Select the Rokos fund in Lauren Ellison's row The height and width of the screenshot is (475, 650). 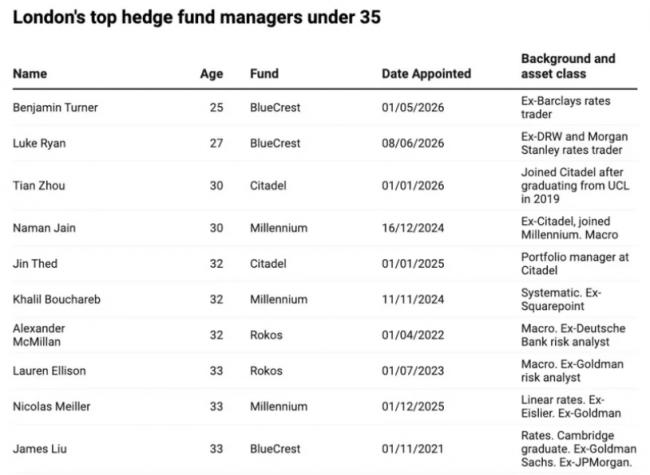pos(266,371)
